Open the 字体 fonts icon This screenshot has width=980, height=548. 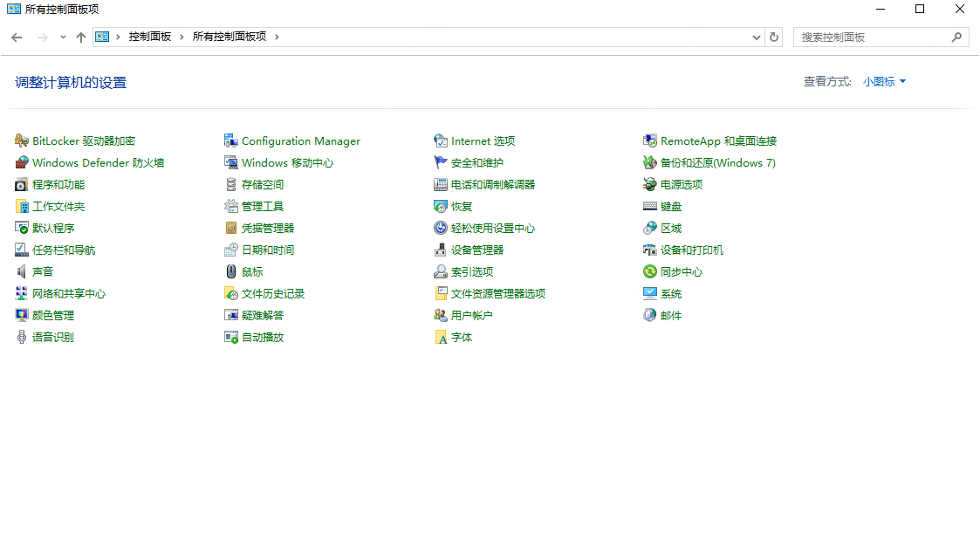441,337
